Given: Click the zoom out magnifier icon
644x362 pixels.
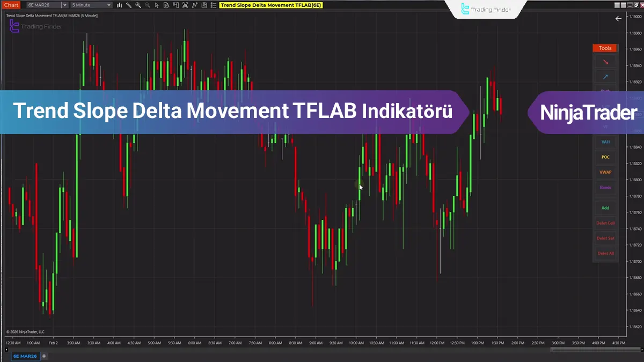Looking at the screenshot, I should click(x=148, y=5).
